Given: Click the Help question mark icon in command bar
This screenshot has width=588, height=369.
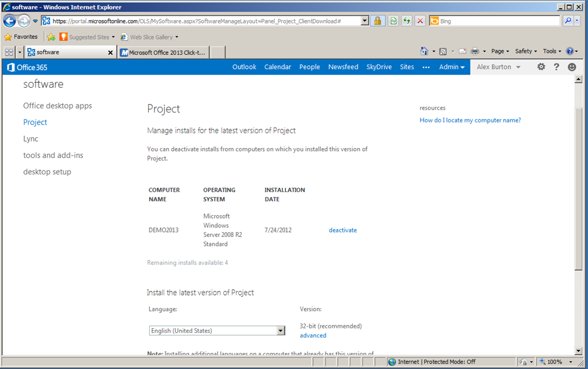Looking at the screenshot, I should 570,51.
